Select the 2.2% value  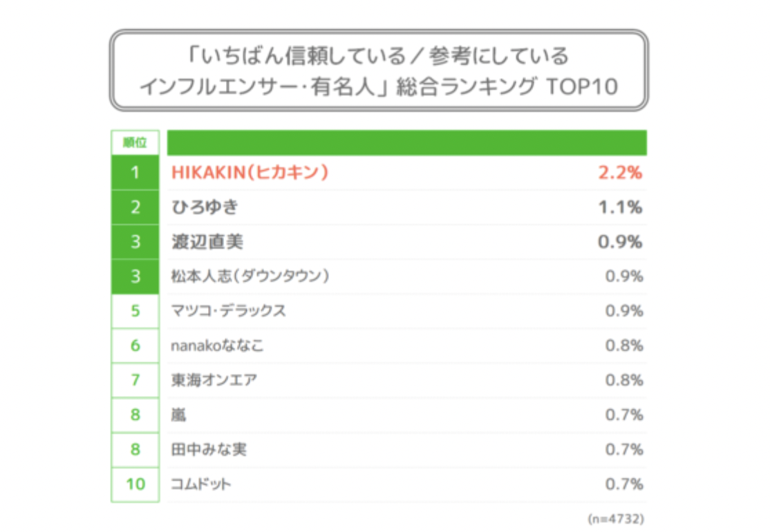(620, 173)
